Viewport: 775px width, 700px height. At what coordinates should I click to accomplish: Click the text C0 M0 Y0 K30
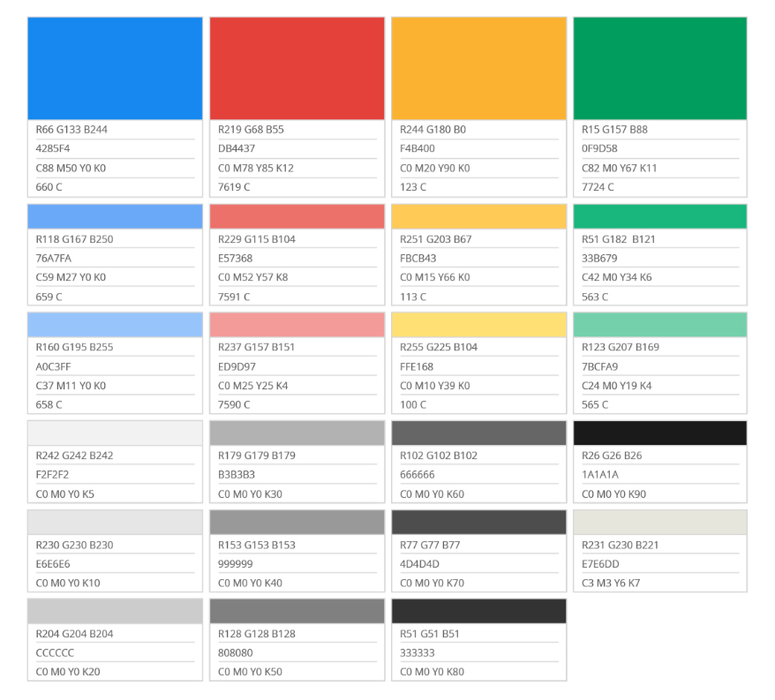pyautogui.click(x=250, y=493)
